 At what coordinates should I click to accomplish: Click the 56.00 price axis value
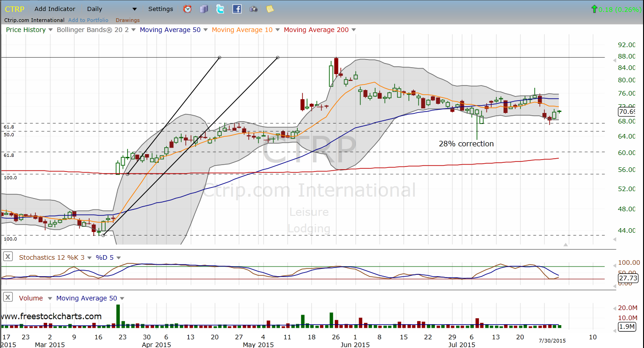627,170
